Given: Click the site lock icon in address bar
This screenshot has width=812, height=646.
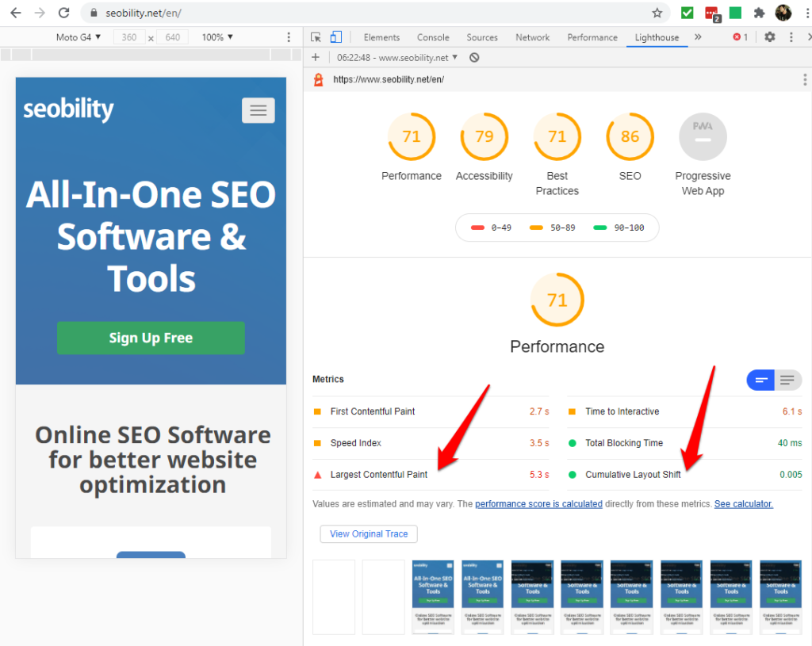Looking at the screenshot, I should pos(94,13).
